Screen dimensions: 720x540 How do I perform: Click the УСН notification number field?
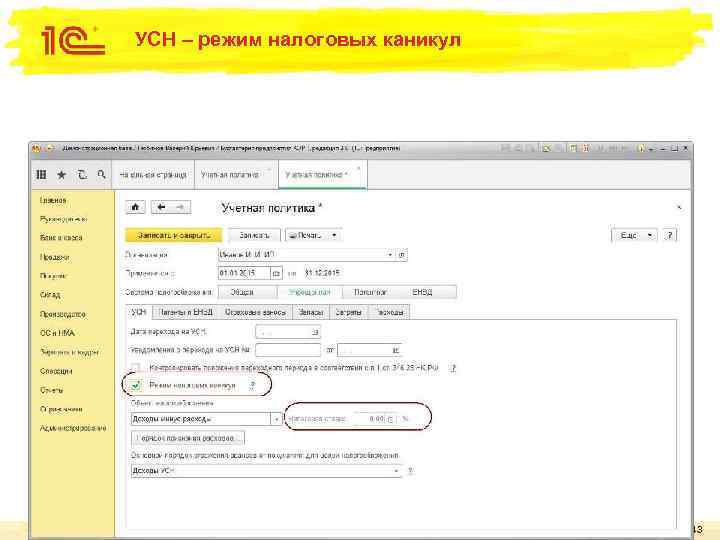[288, 350]
